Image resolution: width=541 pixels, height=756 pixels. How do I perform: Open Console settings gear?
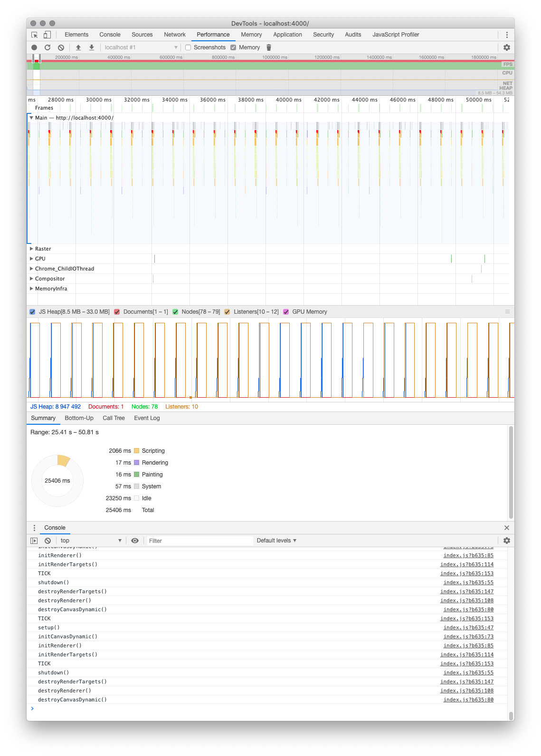507,541
